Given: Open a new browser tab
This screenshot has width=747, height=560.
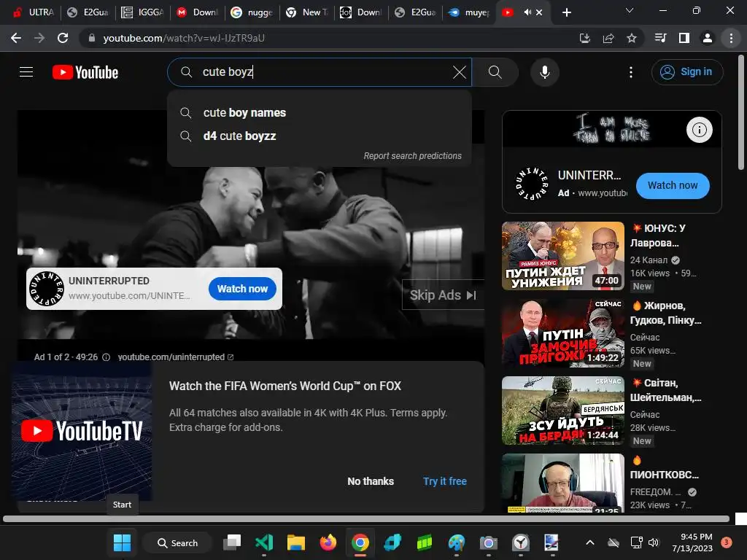Looking at the screenshot, I should (566, 12).
